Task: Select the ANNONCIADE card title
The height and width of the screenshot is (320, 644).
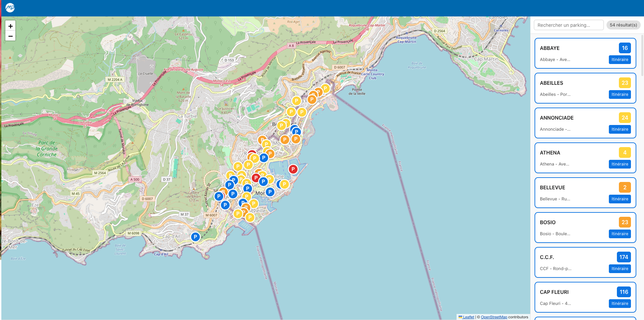Action: point(557,118)
